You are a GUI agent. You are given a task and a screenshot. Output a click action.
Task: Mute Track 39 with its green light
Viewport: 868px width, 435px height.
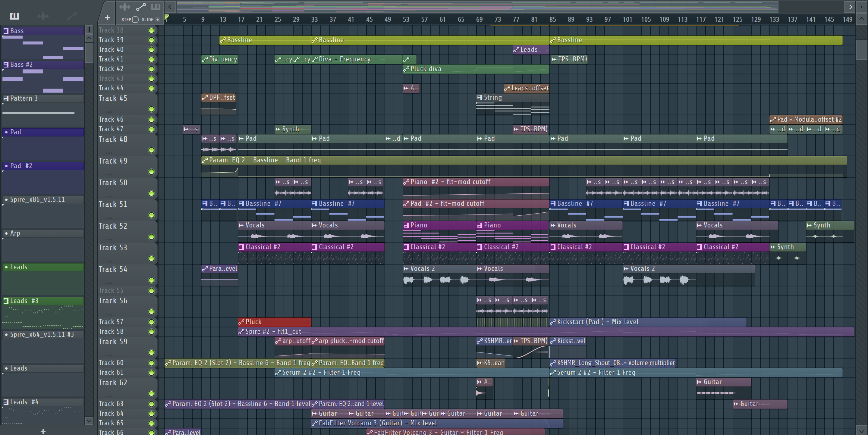(x=152, y=40)
